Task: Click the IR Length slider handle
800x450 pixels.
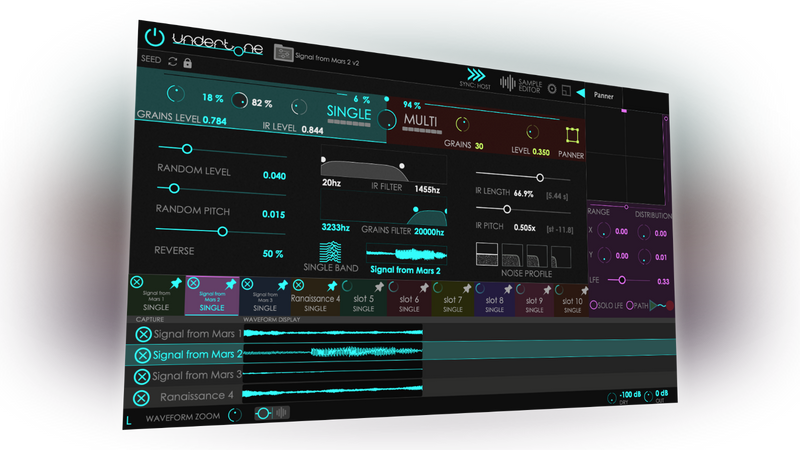Action: (539, 178)
